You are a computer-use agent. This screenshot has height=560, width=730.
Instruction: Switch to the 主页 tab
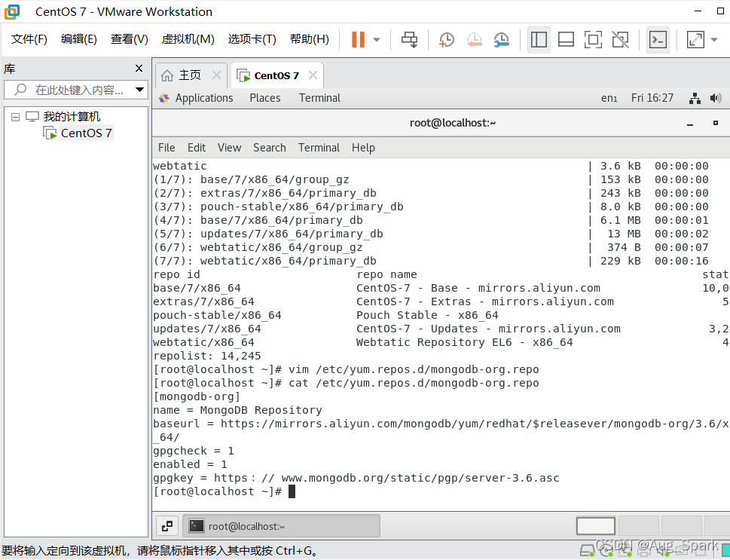click(x=190, y=75)
